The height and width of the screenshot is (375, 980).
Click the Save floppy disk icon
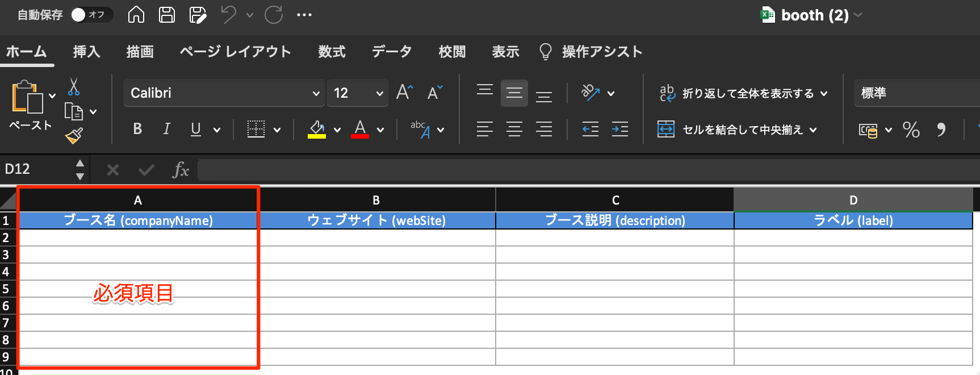(167, 15)
